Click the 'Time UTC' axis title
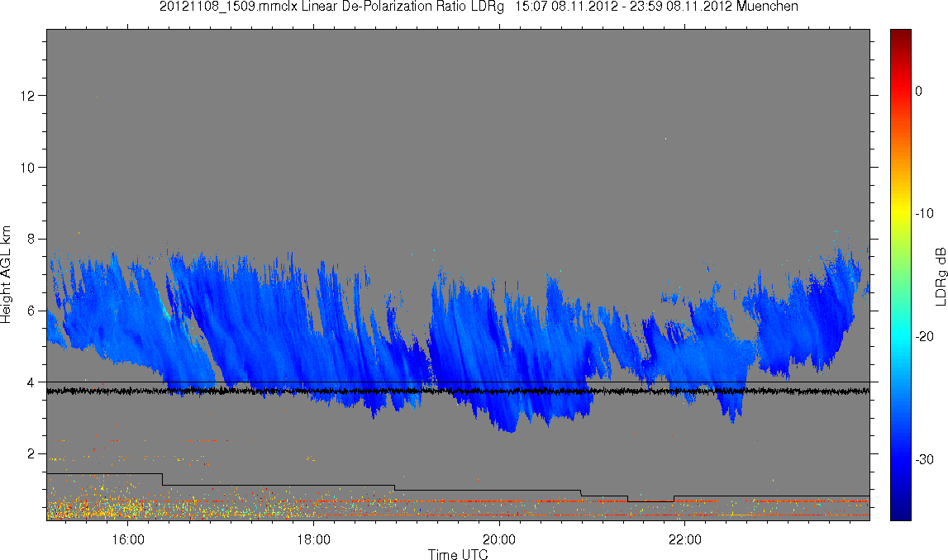948x560 pixels. [x=458, y=554]
